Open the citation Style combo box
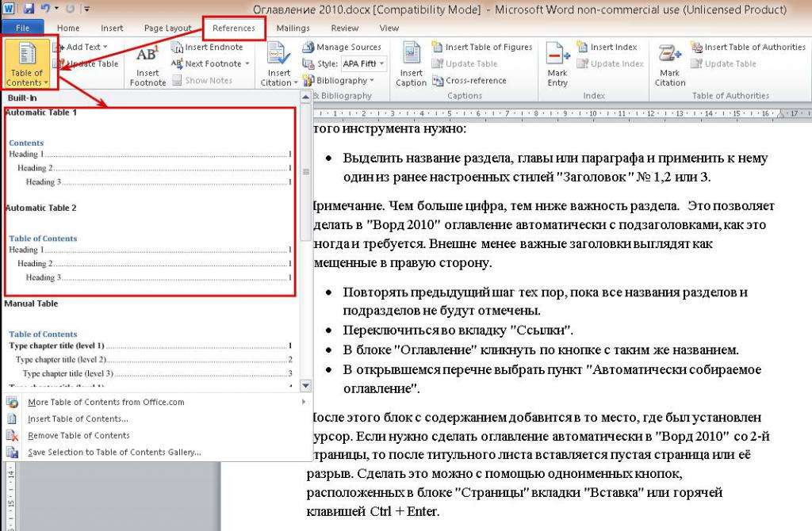The height and width of the screenshot is (531, 812). [363, 63]
